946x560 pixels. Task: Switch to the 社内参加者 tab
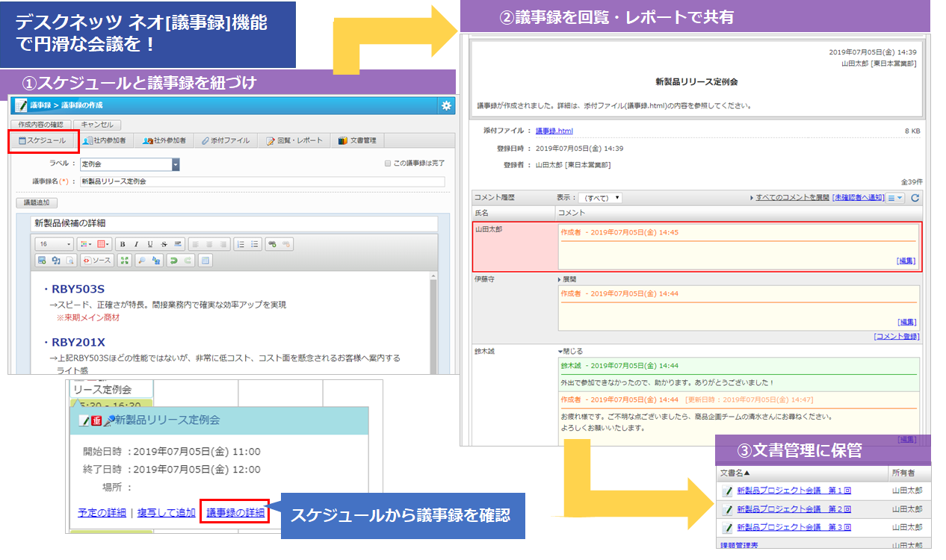[x=104, y=140]
